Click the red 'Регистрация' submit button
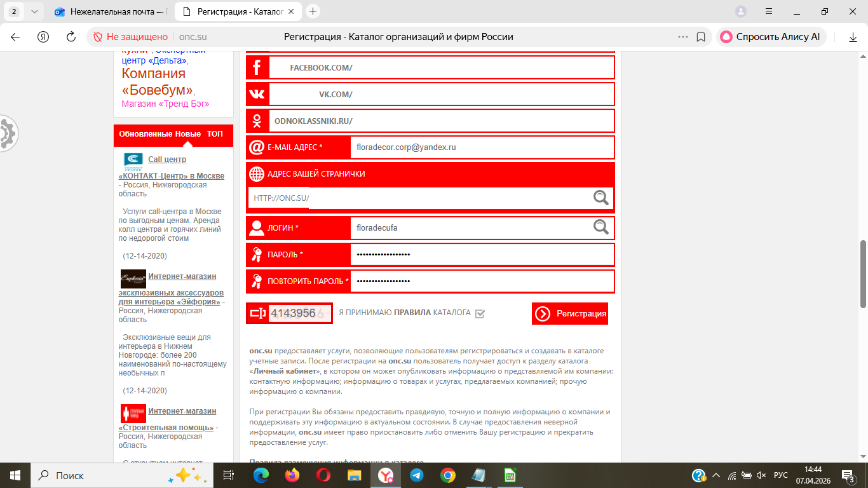The height and width of the screenshot is (488, 868). 570,313
